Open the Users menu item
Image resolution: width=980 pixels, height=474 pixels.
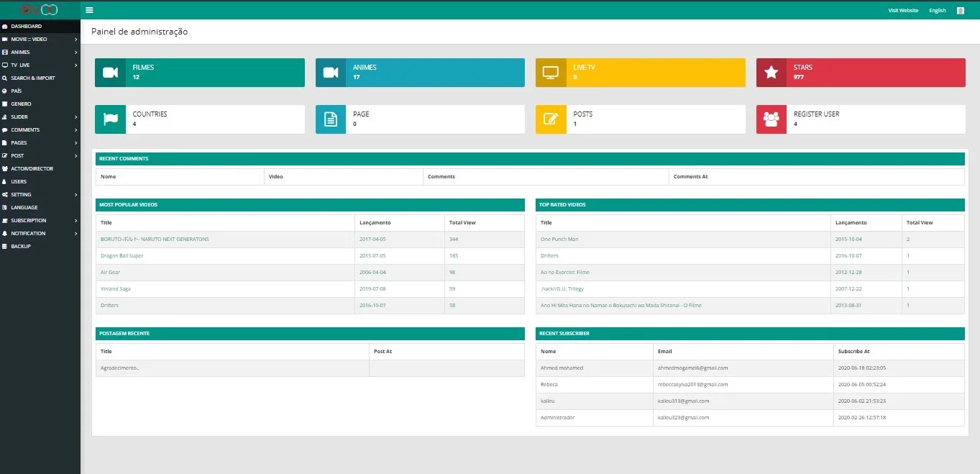click(40, 182)
